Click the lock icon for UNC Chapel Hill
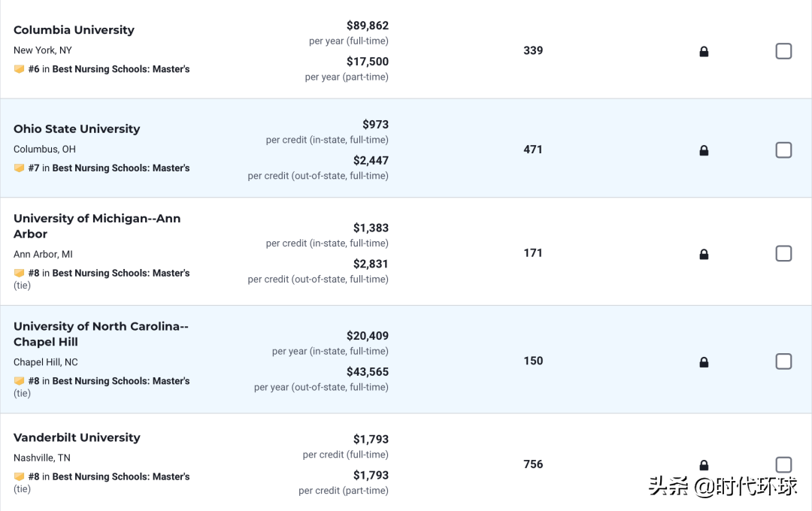 pyautogui.click(x=704, y=362)
